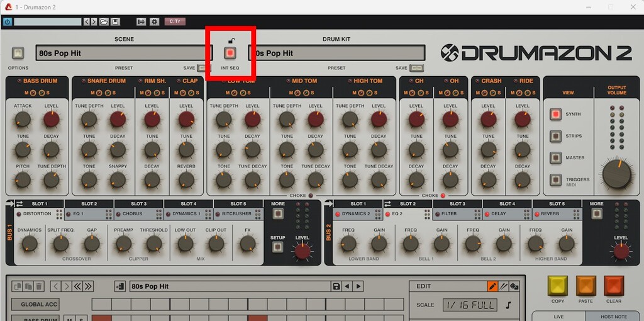Screen dimensions: 644x321
Task: Open the Bitcrusher slot effect grid menu
Action: point(258,214)
